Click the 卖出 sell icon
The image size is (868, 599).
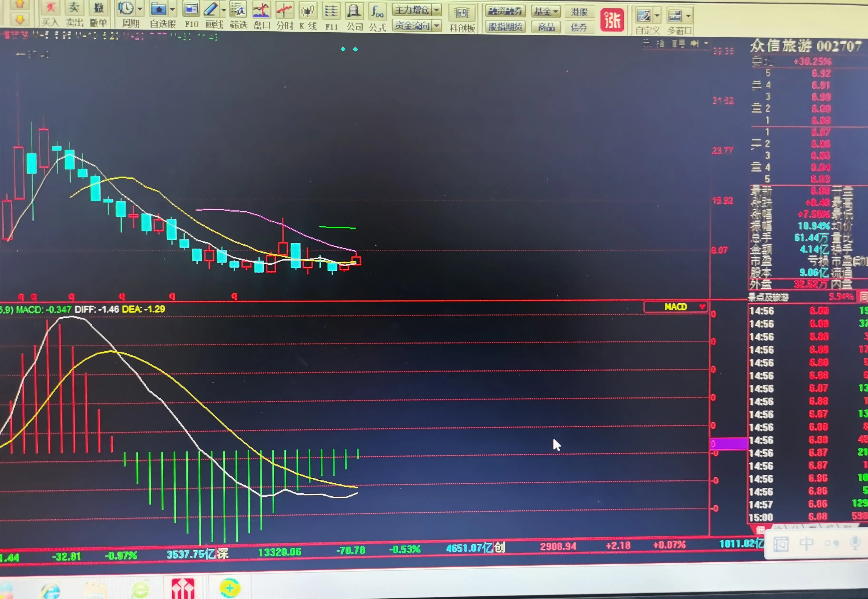(x=74, y=8)
